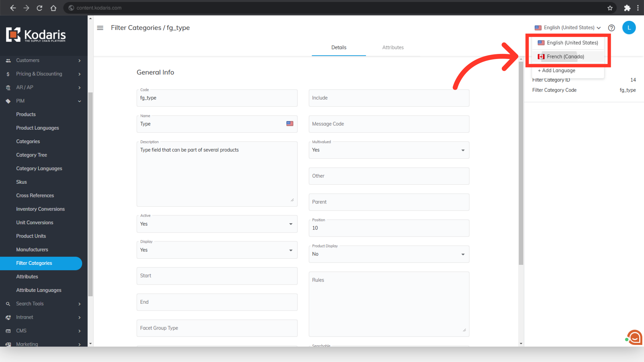Open Category Tree in sidebar

pos(32,155)
